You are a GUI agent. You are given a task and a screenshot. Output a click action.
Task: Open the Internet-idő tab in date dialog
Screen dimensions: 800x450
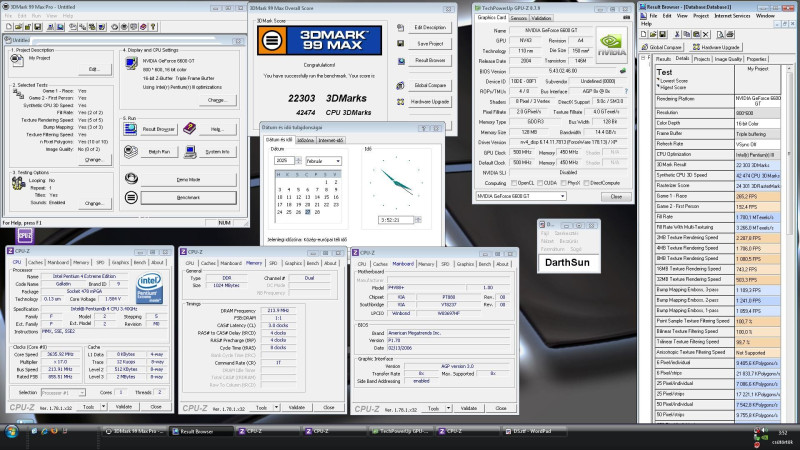coord(331,140)
